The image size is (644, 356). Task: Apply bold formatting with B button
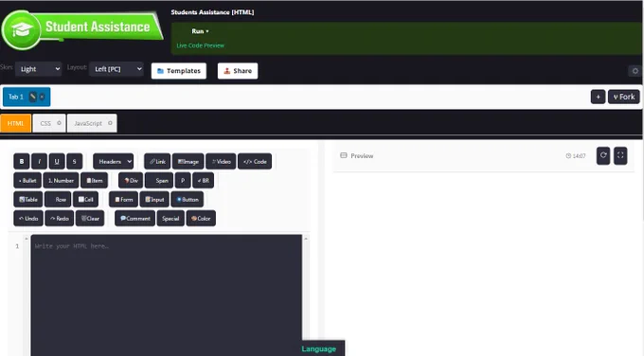(x=22, y=161)
